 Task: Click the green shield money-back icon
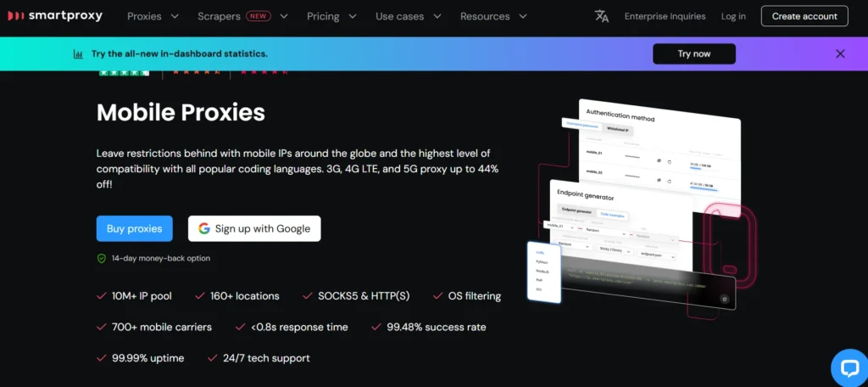click(102, 258)
